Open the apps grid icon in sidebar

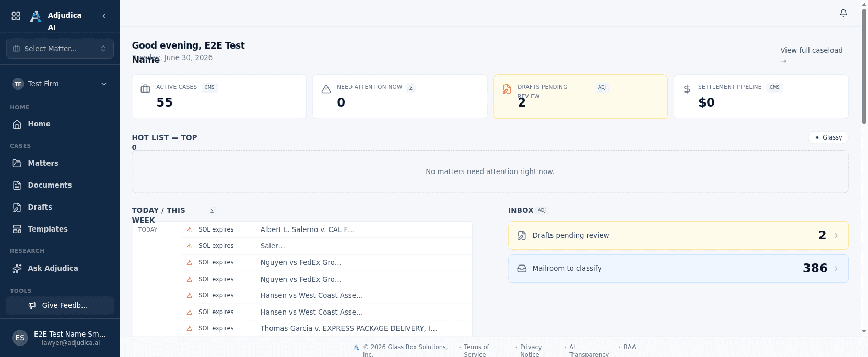(x=16, y=16)
